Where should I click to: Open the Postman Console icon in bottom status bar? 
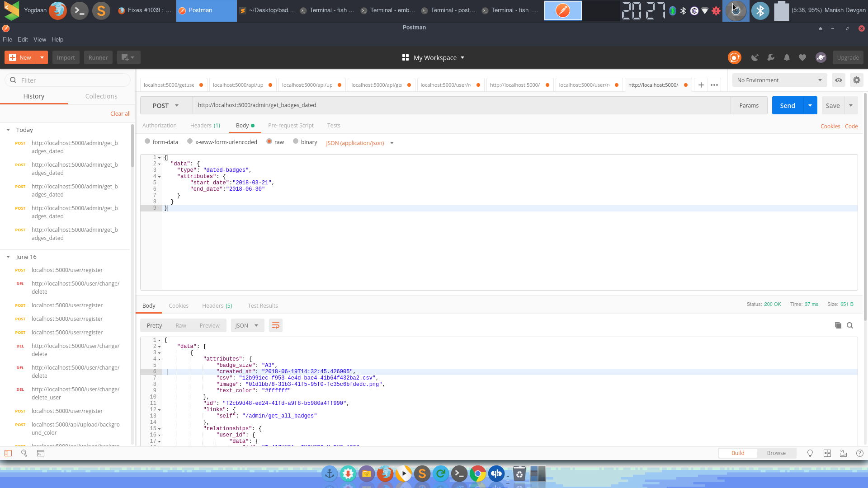[41, 453]
